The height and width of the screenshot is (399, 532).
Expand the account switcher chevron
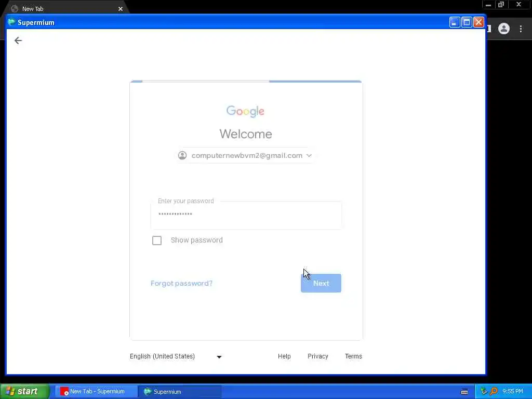pyautogui.click(x=309, y=155)
